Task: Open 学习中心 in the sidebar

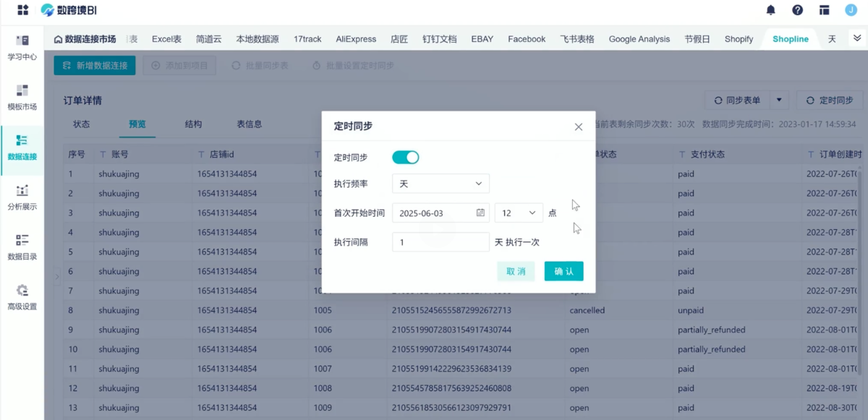Action: (x=22, y=46)
